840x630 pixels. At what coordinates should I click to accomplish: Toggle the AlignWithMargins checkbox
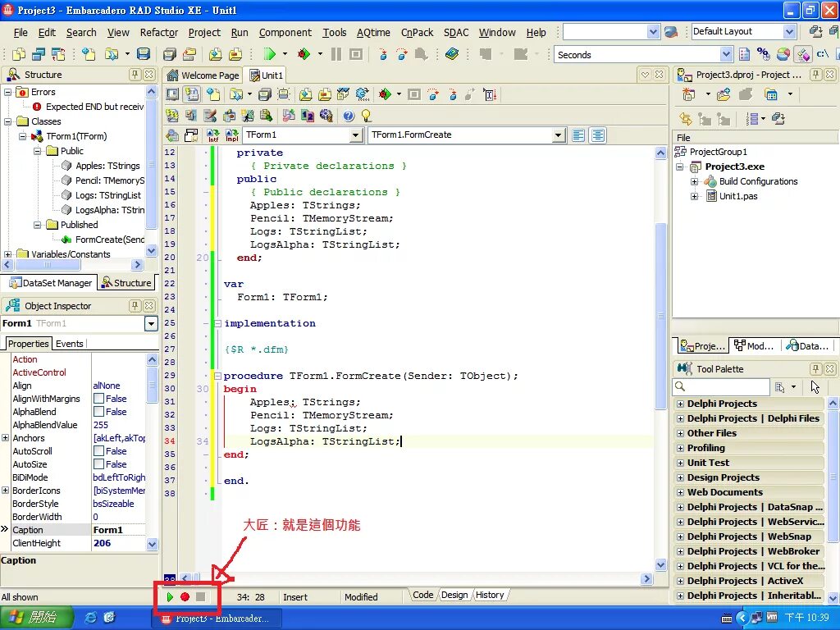98,399
